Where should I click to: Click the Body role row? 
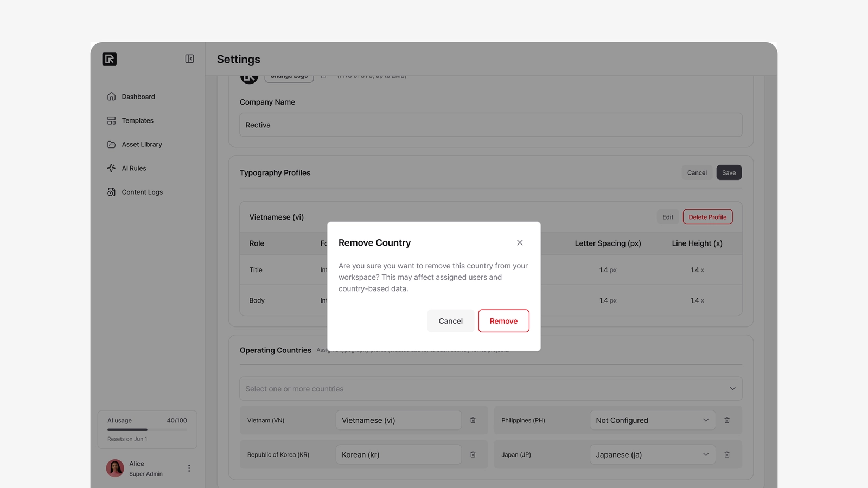click(x=491, y=300)
